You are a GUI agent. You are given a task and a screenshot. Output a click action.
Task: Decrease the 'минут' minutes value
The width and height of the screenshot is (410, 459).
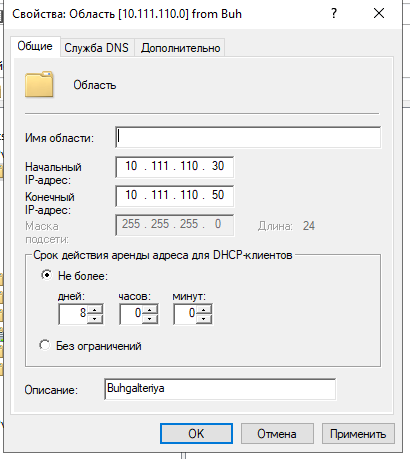coord(203,319)
